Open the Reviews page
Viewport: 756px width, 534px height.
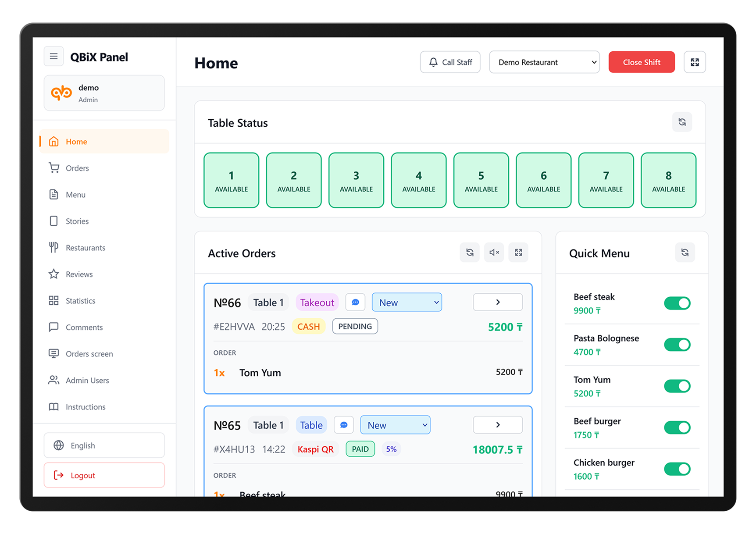pos(79,274)
